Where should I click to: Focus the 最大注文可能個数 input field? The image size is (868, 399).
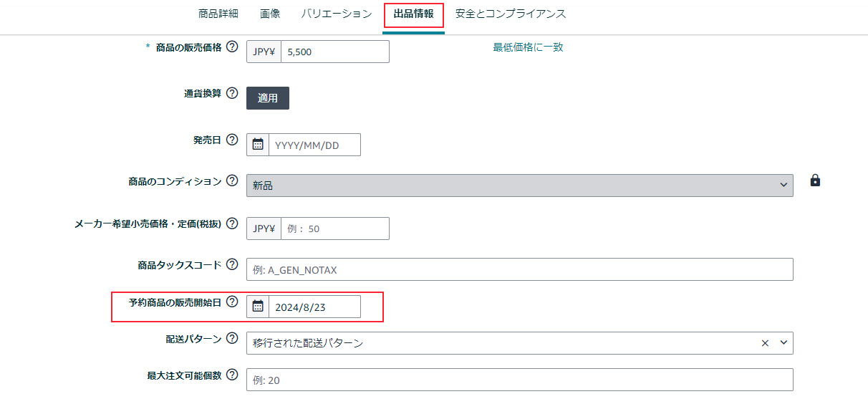519,380
